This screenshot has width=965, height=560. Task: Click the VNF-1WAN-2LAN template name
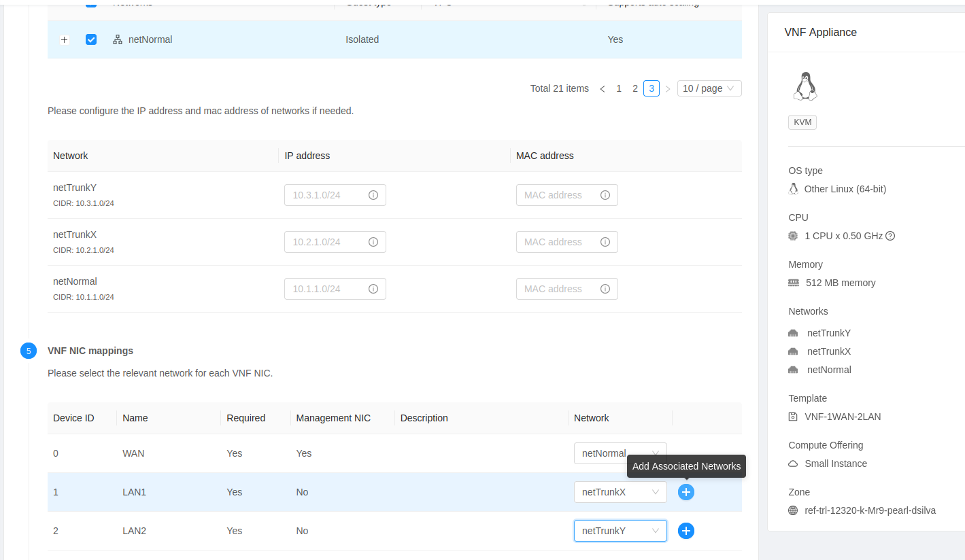[843, 417]
